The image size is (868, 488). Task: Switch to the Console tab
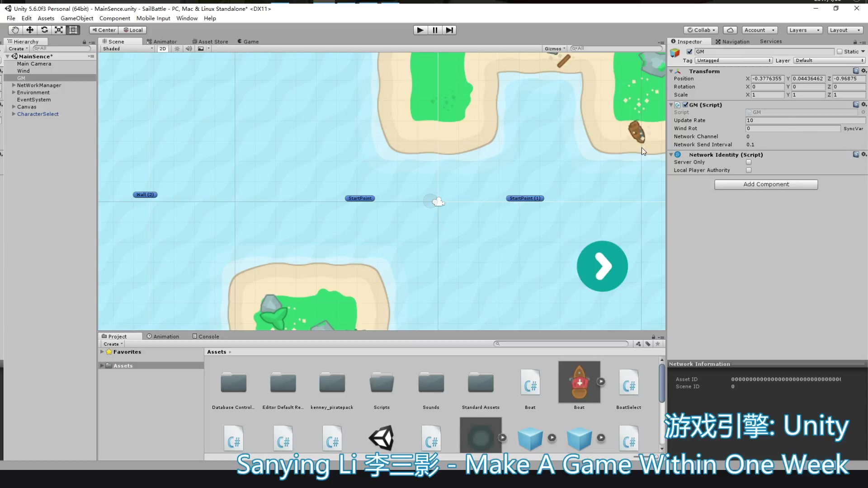click(x=206, y=337)
